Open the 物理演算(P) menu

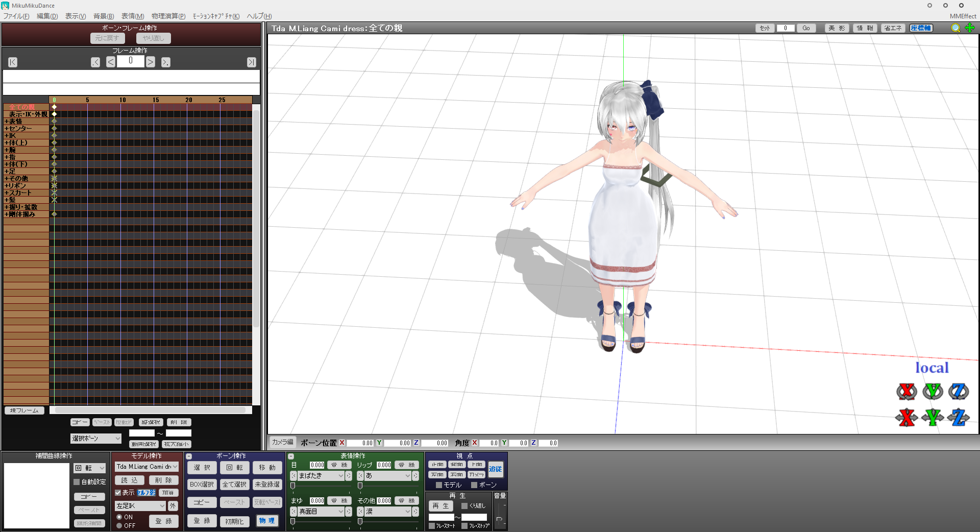(x=168, y=16)
